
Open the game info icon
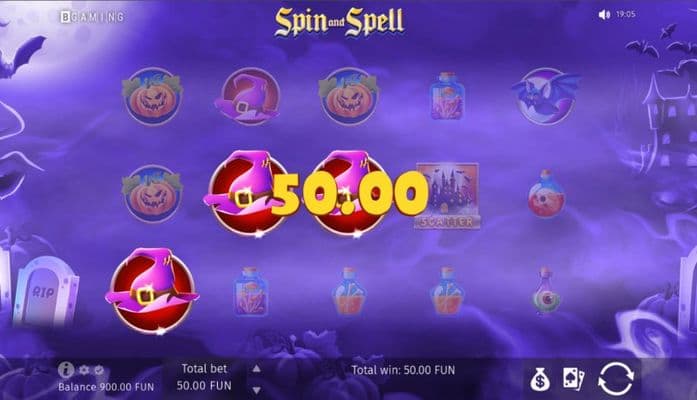65,369
